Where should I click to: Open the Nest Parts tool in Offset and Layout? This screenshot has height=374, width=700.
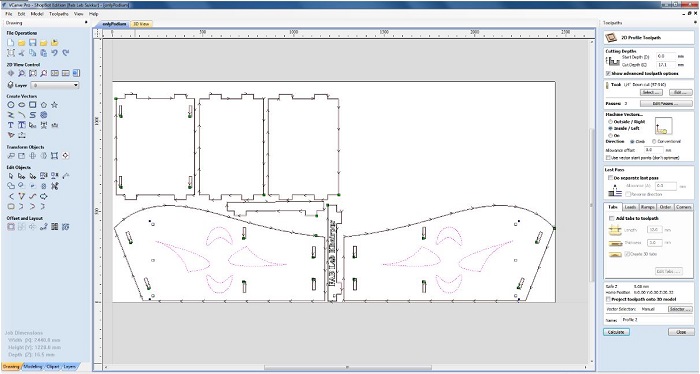tap(66, 227)
